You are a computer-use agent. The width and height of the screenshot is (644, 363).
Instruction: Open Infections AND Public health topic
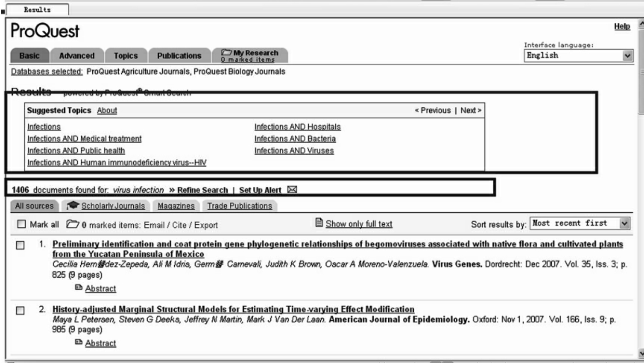[76, 151]
